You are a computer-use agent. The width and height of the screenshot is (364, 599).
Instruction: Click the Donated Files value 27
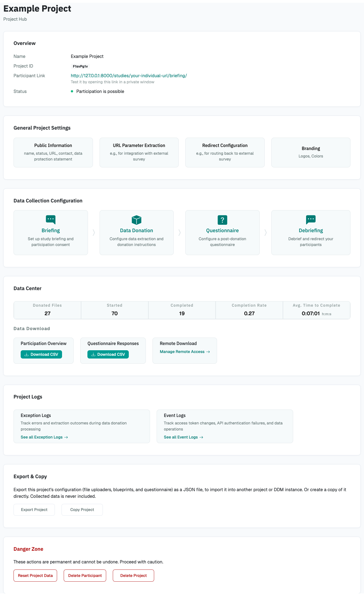[x=47, y=313]
